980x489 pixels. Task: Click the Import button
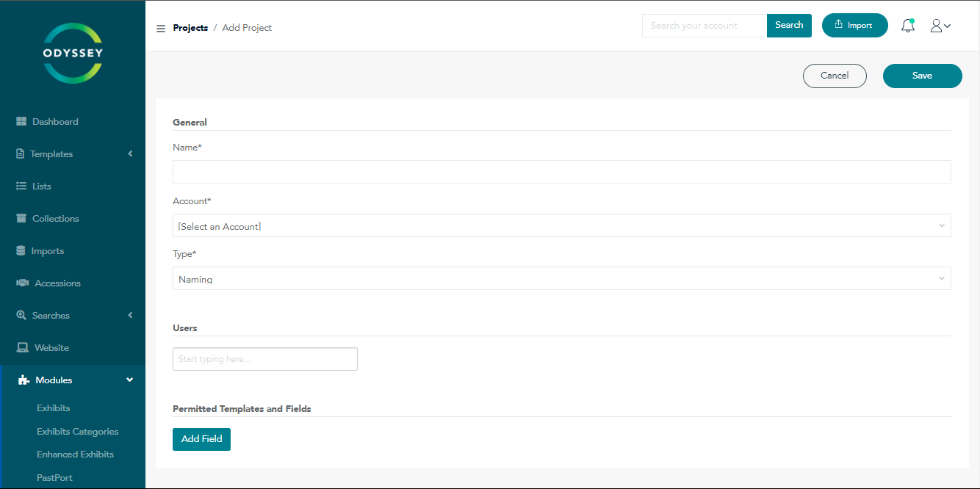[x=855, y=26]
